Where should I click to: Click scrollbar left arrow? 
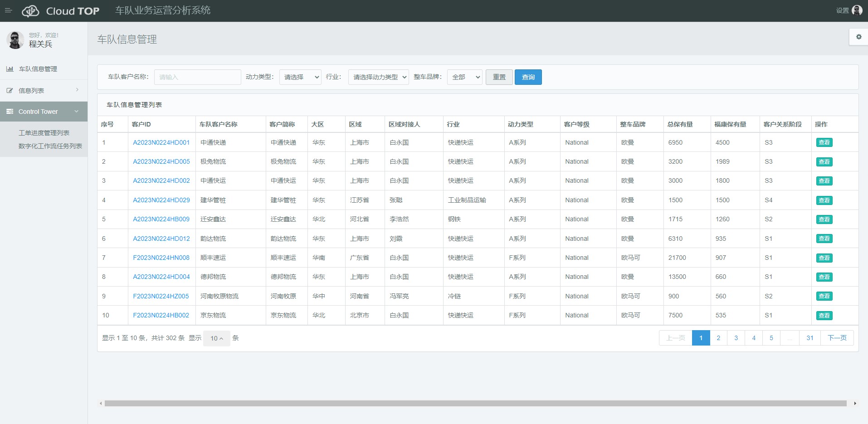(100, 403)
